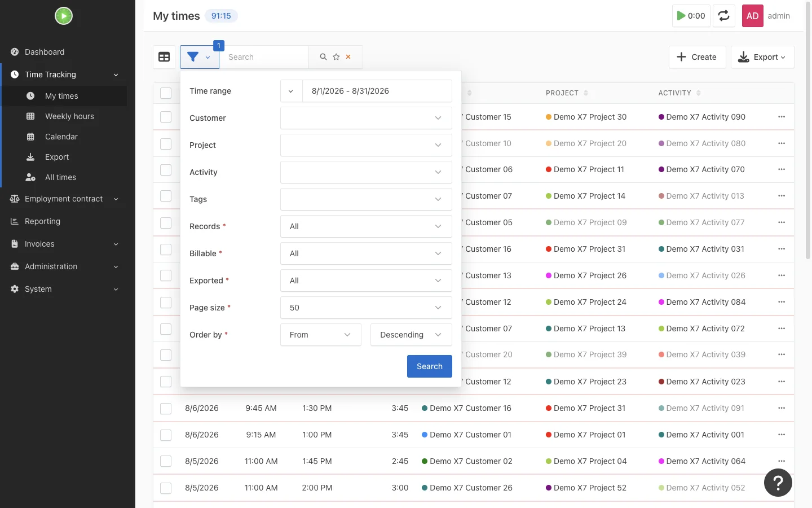Viewport: 812px width, 508px height.
Task: Open the actions menu for Activity 070 row
Action: [782, 169]
